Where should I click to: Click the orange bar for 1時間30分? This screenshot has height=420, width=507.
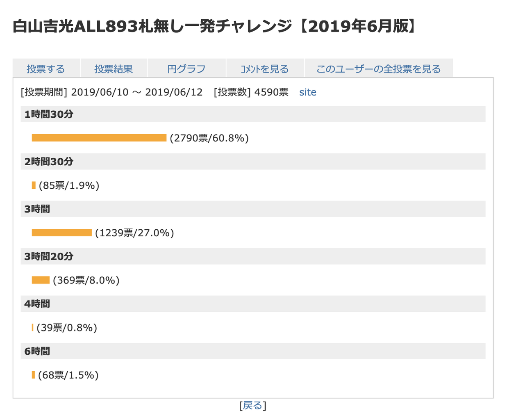coord(99,138)
